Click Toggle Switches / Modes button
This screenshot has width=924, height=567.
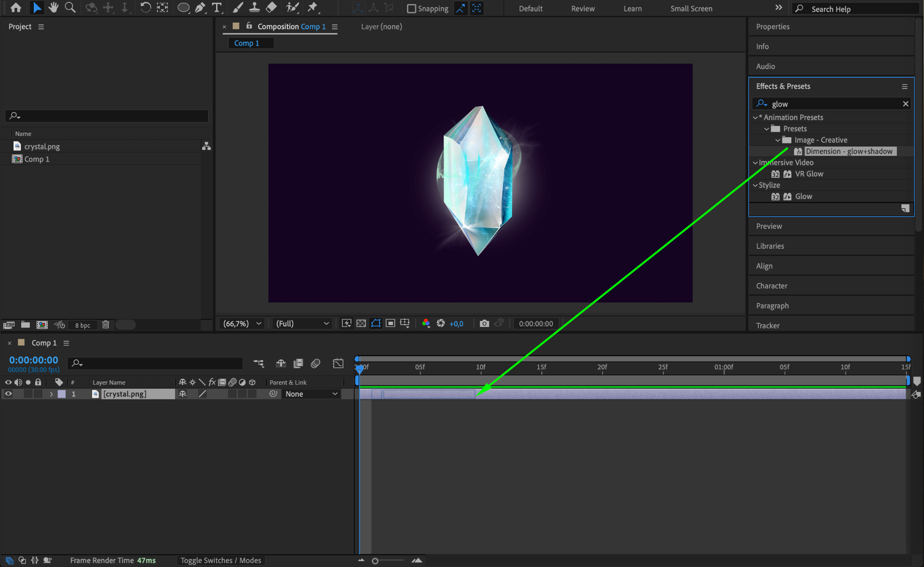coord(221,560)
